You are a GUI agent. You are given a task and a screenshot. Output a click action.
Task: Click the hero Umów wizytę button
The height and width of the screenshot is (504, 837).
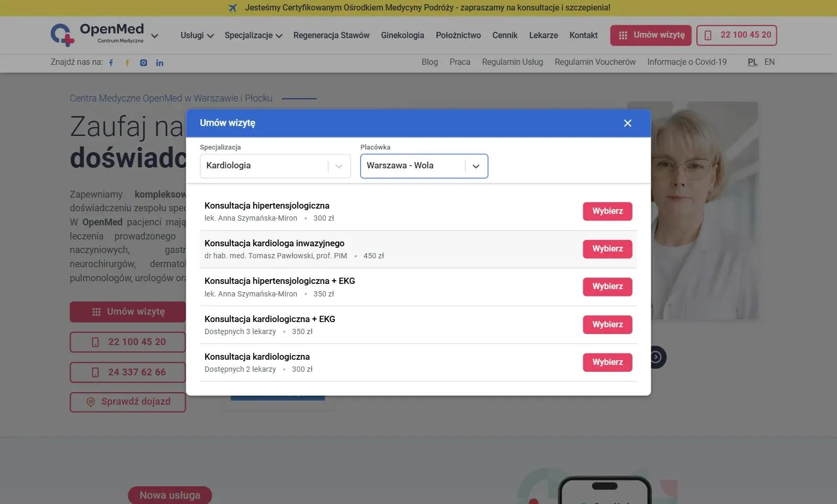click(128, 312)
